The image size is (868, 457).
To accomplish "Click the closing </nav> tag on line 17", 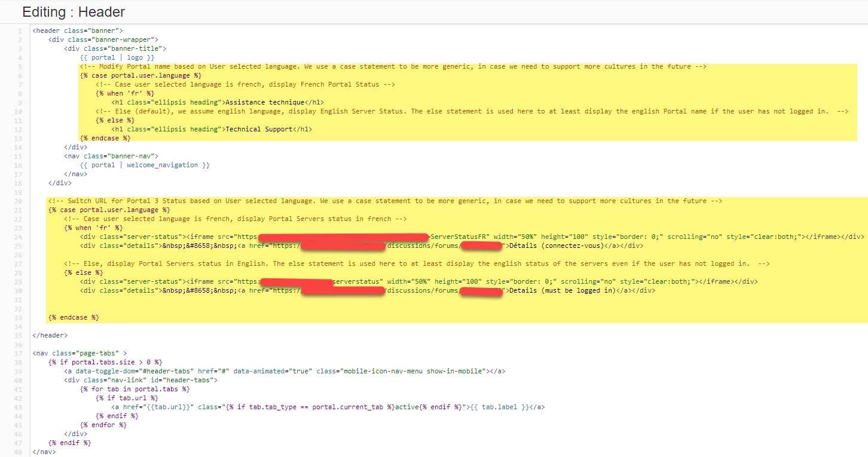I will [x=76, y=174].
